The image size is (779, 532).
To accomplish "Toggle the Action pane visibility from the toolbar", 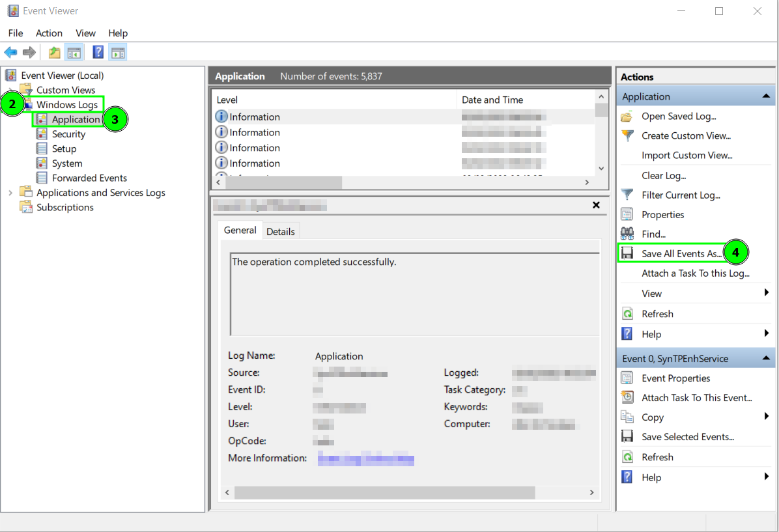I will pyautogui.click(x=118, y=51).
